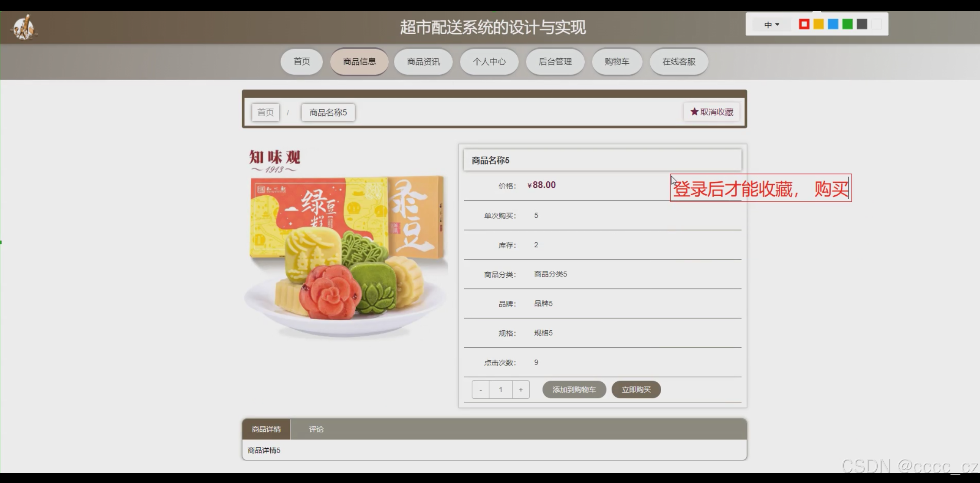Pick the yellow color swatch
The height and width of the screenshot is (483, 980).
[x=819, y=24]
